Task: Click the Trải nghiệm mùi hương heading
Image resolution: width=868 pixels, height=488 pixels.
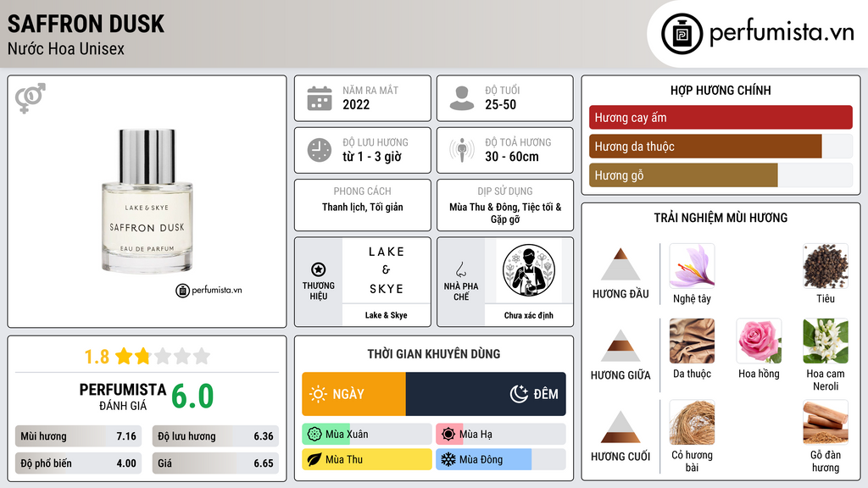Action: [x=721, y=218]
